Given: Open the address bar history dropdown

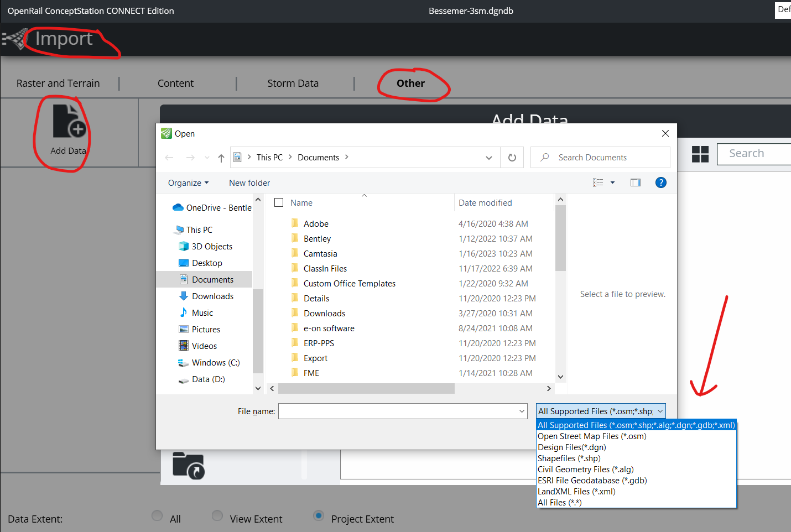Looking at the screenshot, I should tap(489, 158).
